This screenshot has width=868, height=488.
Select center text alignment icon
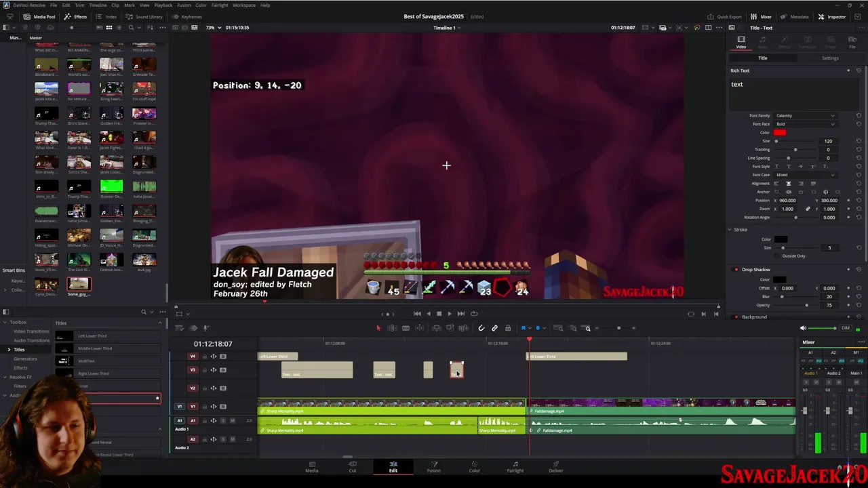pos(788,184)
